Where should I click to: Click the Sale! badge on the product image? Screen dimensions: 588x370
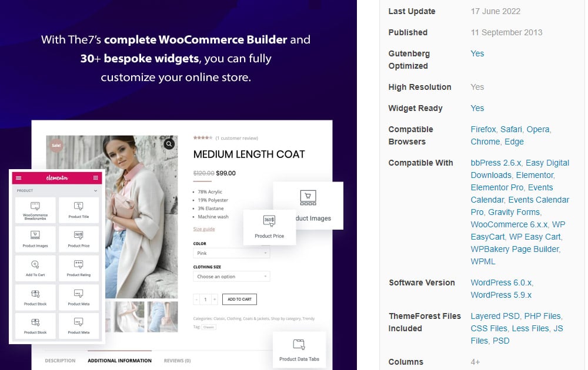56,145
